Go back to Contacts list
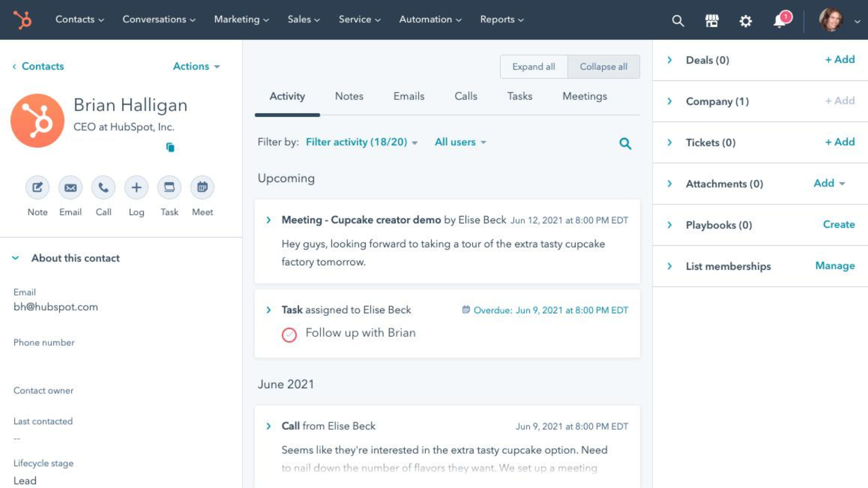This screenshot has width=868, height=488. [x=38, y=66]
